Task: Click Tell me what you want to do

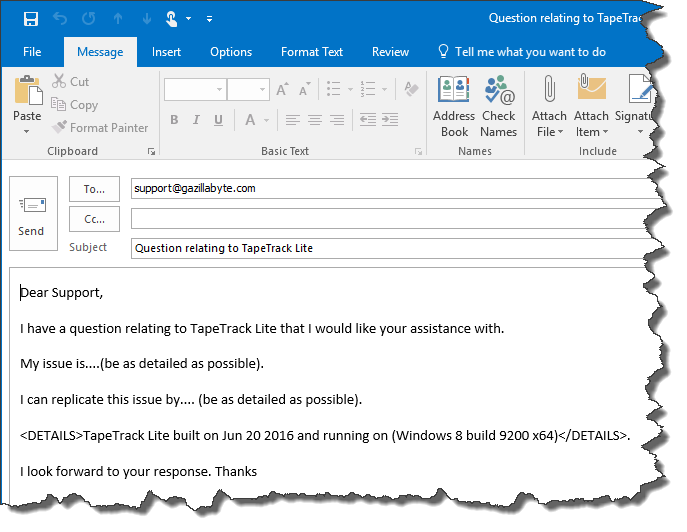Action: point(522,52)
